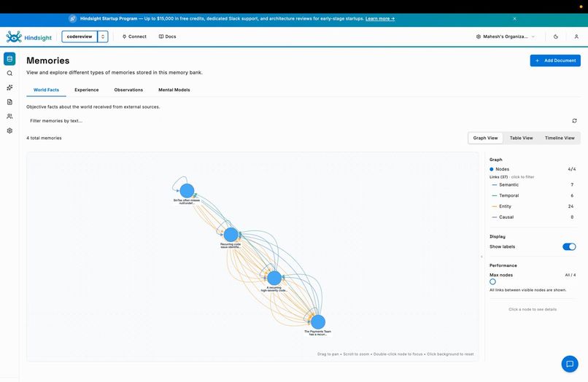Image resolution: width=588 pixels, height=382 pixels.
Task: Switch to Table View
Action: (x=522, y=138)
